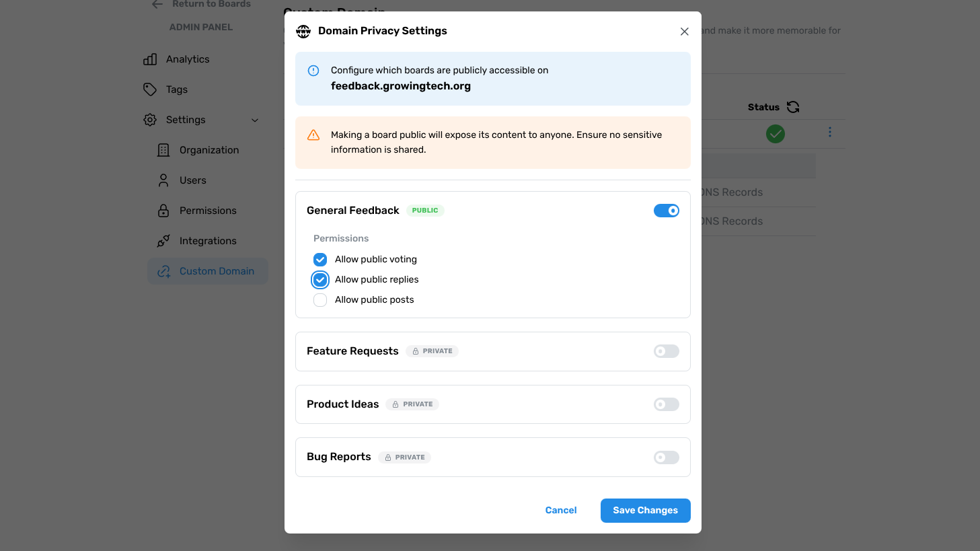Viewport: 980px width, 551px height.
Task: Click the Permissions lock icon
Action: coord(163,211)
